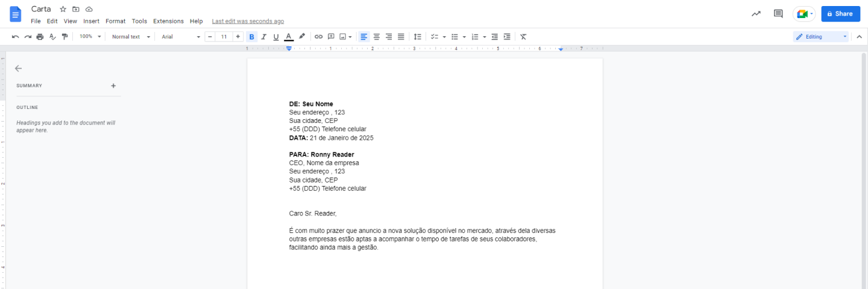
Task: Print the document using printer icon
Action: pos(40,37)
